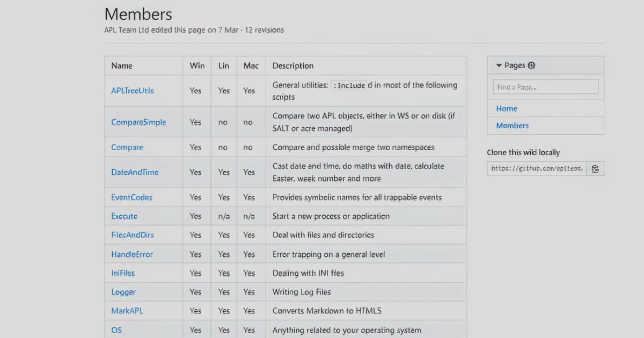Go to the Compare member page
The height and width of the screenshot is (338, 644).
coord(127,147)
